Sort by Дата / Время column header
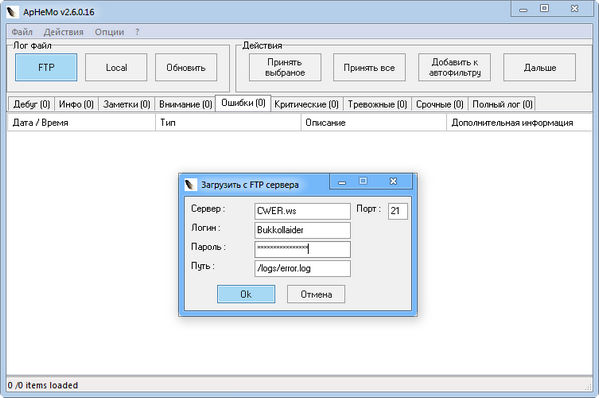Screen dimensions: 599x398 tap(81, 123)
